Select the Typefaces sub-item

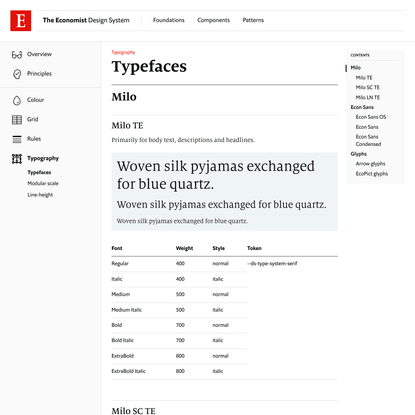39,172
